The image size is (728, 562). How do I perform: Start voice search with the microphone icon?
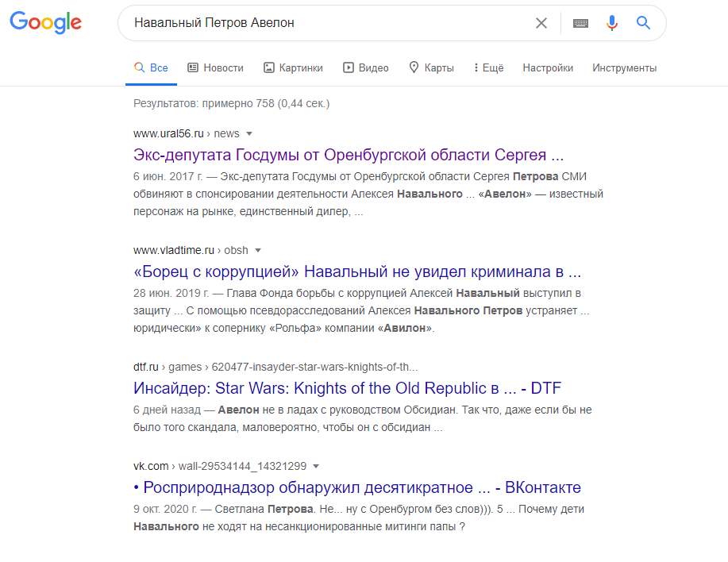tap(611, 23)
